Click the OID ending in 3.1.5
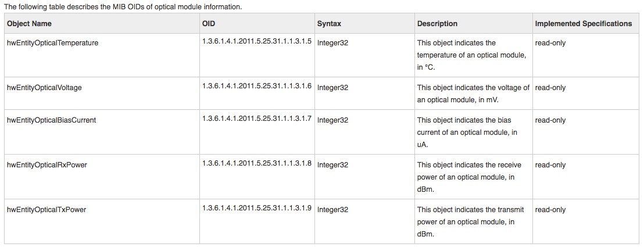Image resolution: width=644 pixels, height=247 pixels. tap(257, 41)
